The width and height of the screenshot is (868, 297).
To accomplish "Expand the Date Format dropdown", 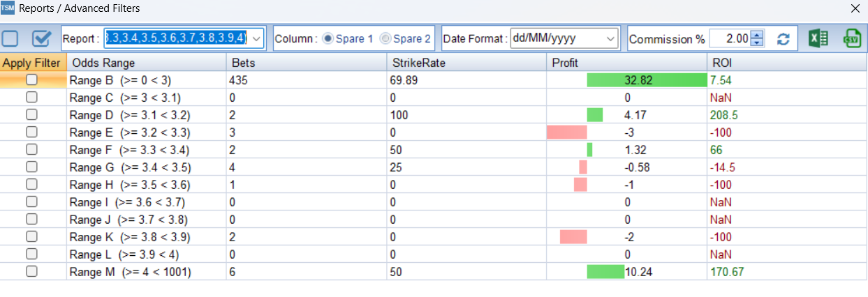I will coord(611,38).
